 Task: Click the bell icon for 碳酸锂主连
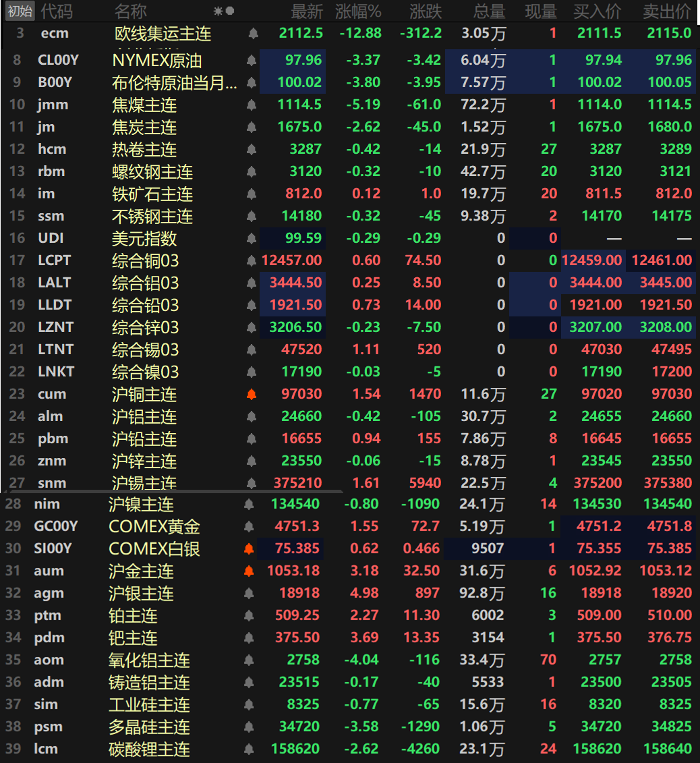pyautogui.click(x=249, y=750)
